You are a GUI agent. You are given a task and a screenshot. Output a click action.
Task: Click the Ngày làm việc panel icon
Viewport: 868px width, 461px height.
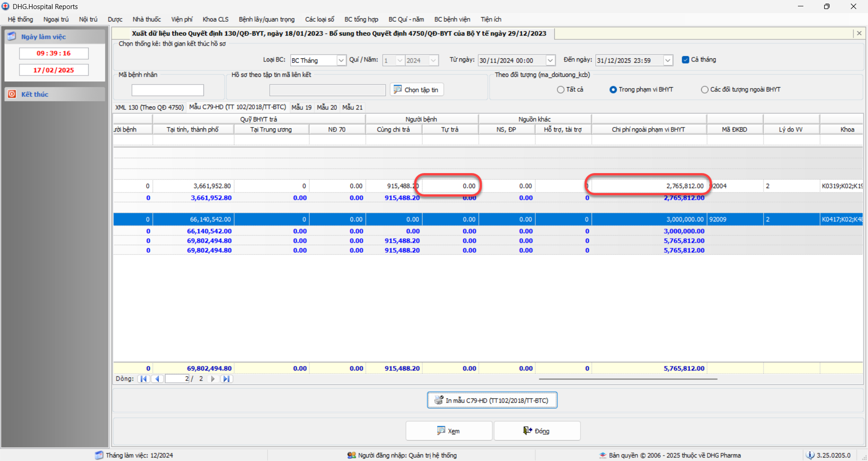click(x=12, y=37)
